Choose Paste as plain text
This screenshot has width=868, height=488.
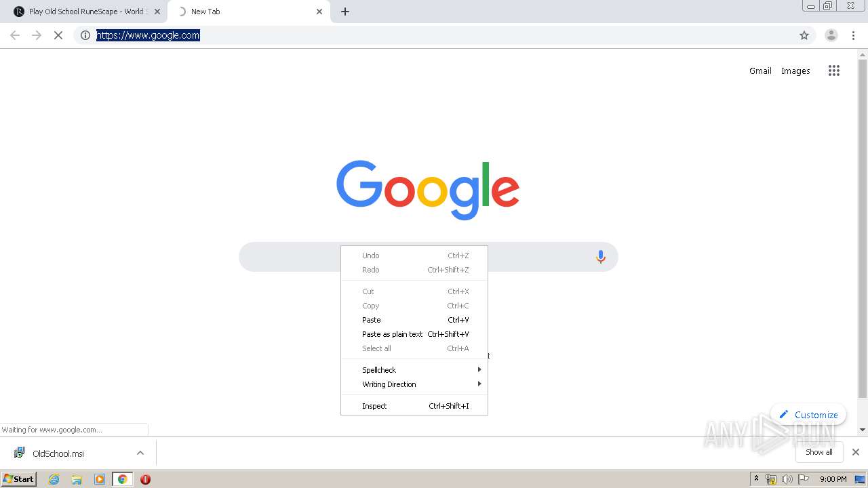pyautogui.click(x=414, y=334)
